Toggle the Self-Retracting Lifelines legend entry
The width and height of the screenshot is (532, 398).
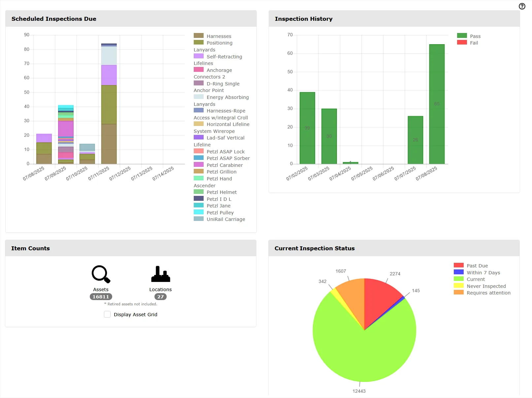[218, 60]
